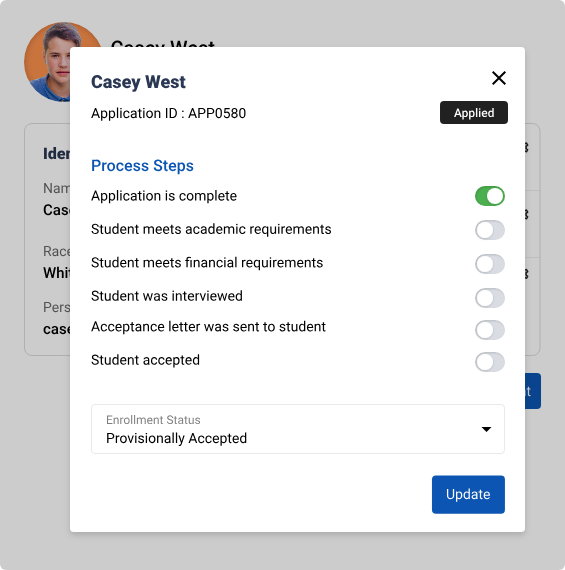Click Casey West dialog title

[138, 82]
